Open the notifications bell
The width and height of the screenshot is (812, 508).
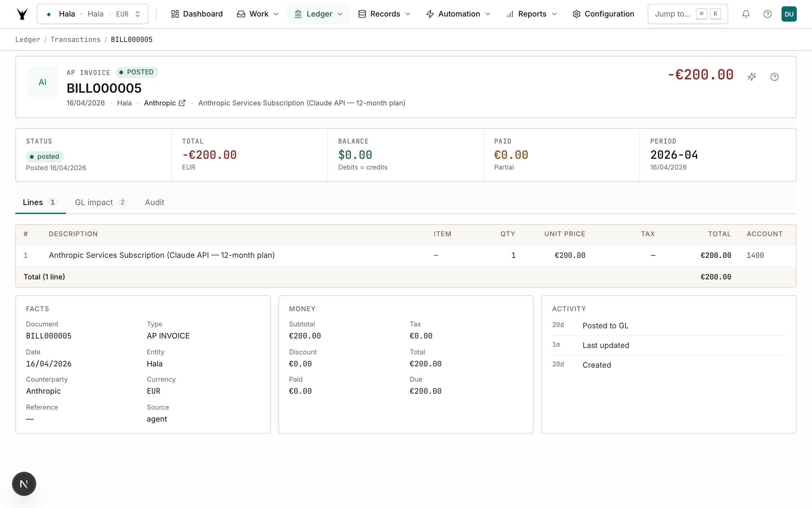pyautogui.click(x=746, y=14)
